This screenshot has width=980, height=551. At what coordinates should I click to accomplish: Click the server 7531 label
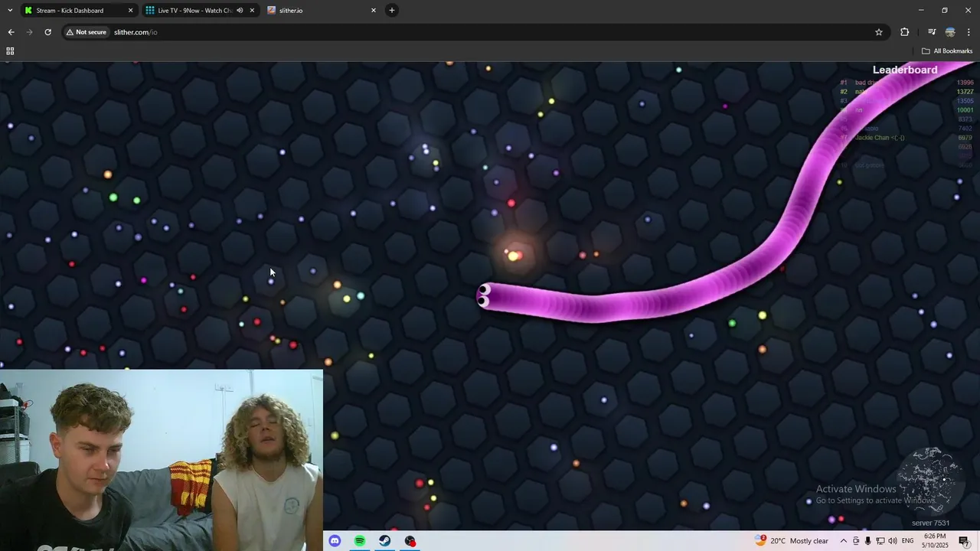[930, 523]
